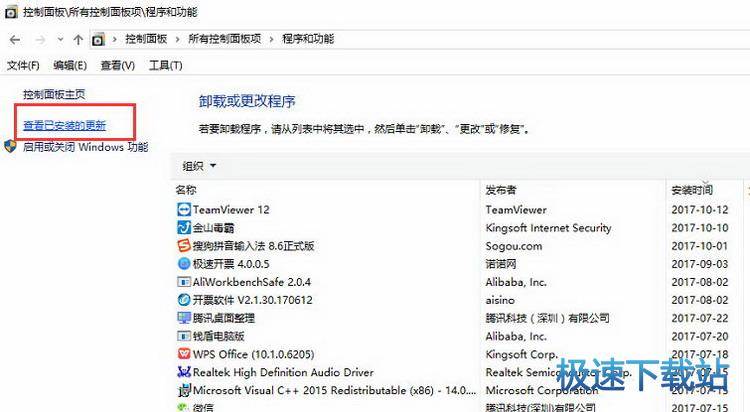The height and width of the screenshot is (412, 750).
Task: Click the 钱盾电脑版 icon
Action: coord(184,336)
